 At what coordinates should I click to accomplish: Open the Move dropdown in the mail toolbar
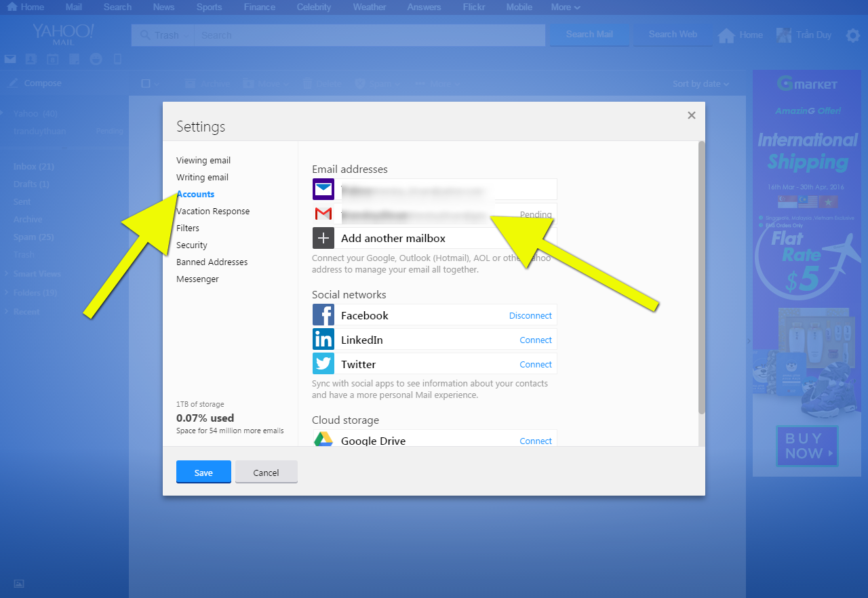pyautogui.click(x=265, y=83)
